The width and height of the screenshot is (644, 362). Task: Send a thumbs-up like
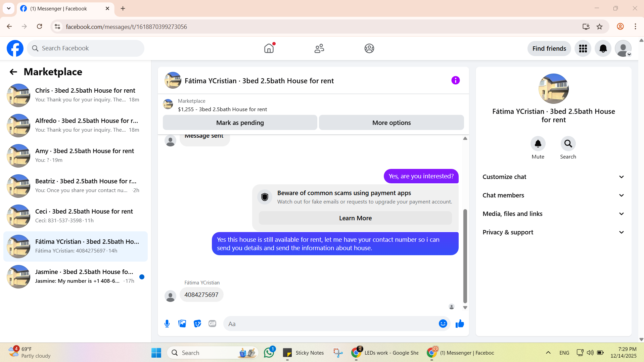(x=460, y=324)
